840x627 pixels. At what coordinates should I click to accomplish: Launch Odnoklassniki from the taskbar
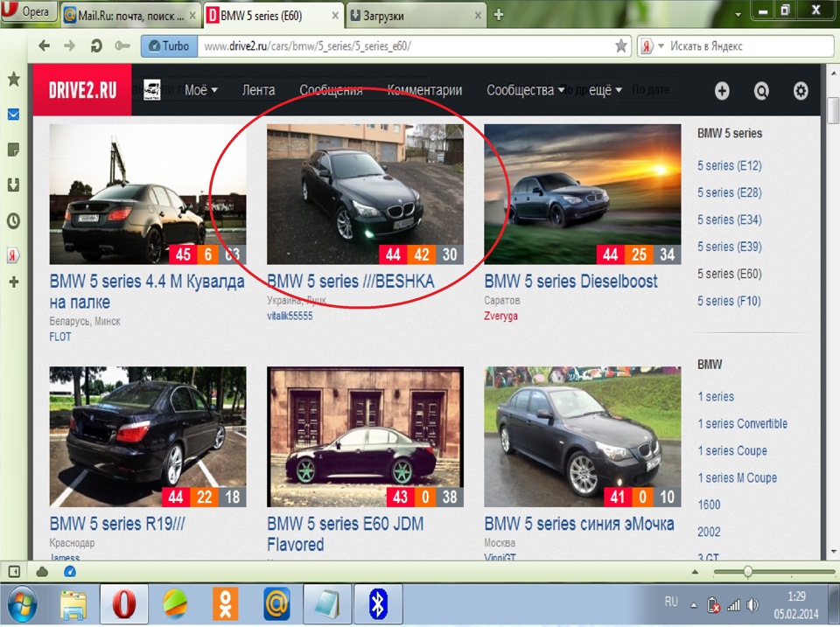[225, 604]
